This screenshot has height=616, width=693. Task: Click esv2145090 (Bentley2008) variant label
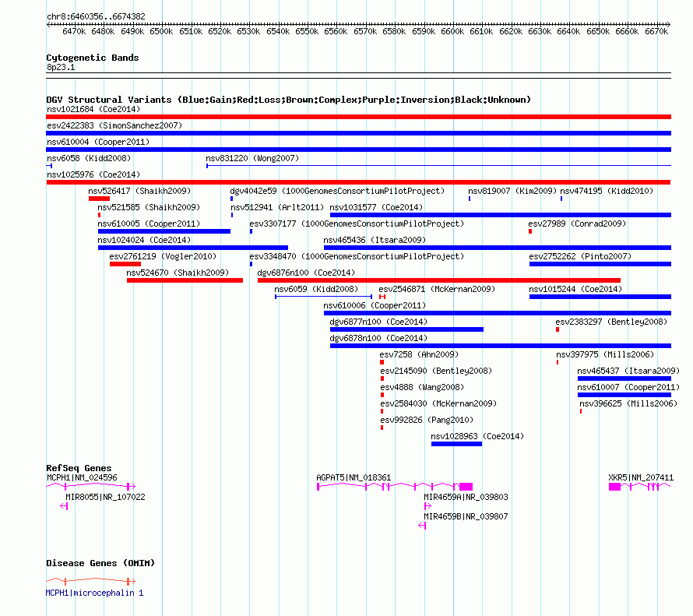click(436, 371)
